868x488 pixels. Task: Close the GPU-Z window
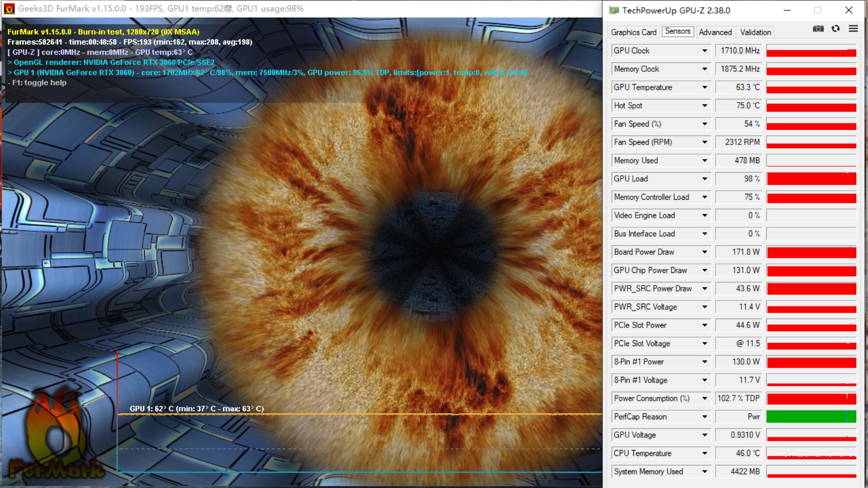[849, 10]
